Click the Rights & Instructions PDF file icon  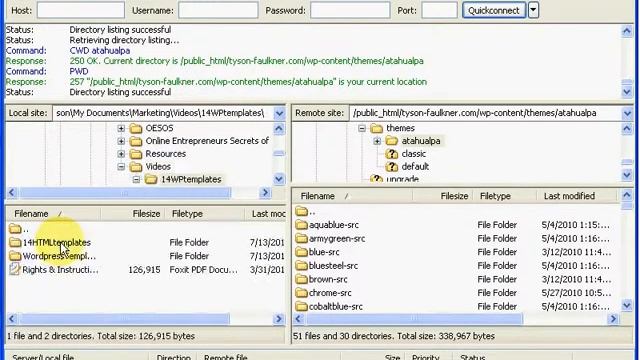click(15, 269)
